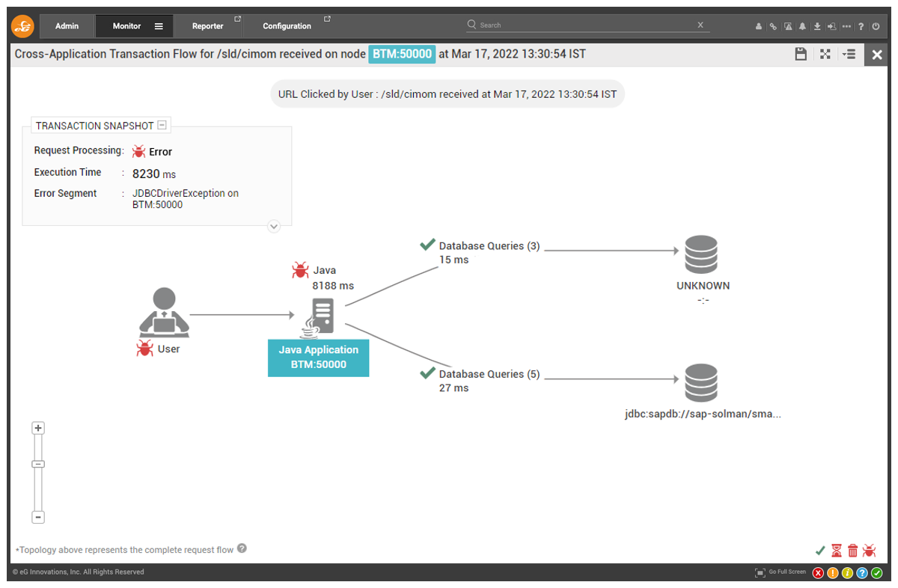This screenshot has width=898, height=588.
Task: Click the Database Queries (3) label
Action: click(x=489, y=245)
